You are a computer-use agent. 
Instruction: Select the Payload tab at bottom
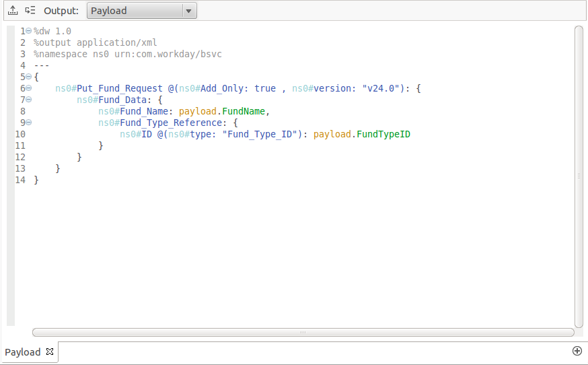(x=23, y=352)
